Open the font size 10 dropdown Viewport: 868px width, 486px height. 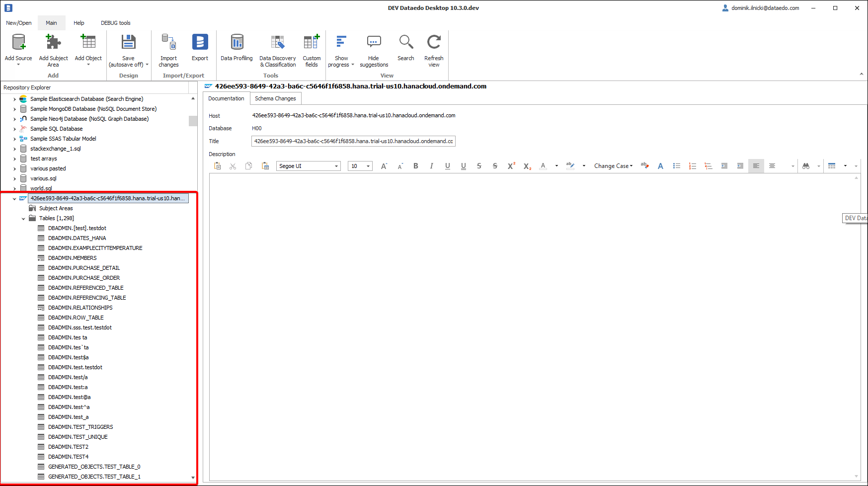(x=368, y=166)
